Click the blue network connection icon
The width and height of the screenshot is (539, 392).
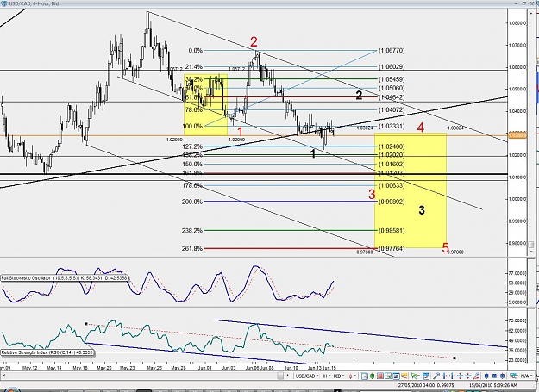[x=514, y=376]
